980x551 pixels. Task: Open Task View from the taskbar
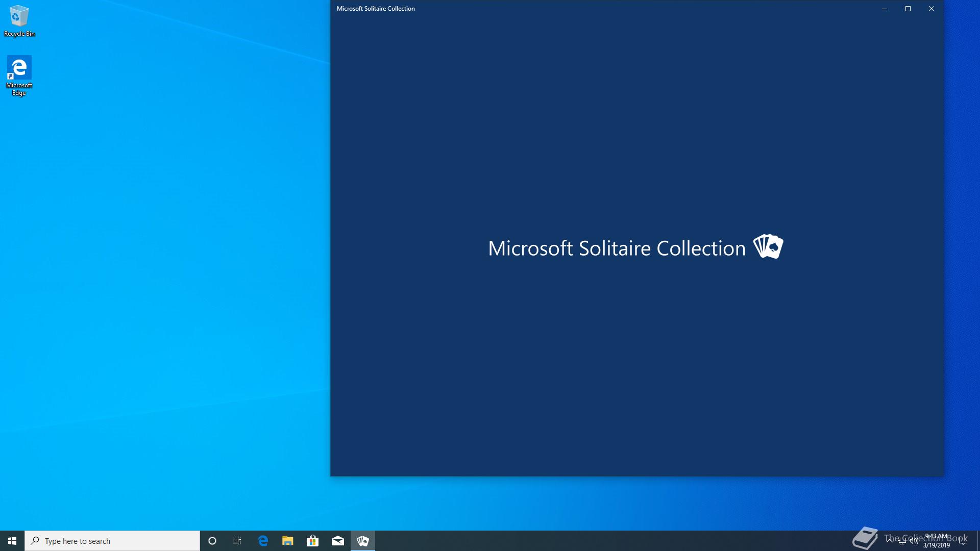237,541
